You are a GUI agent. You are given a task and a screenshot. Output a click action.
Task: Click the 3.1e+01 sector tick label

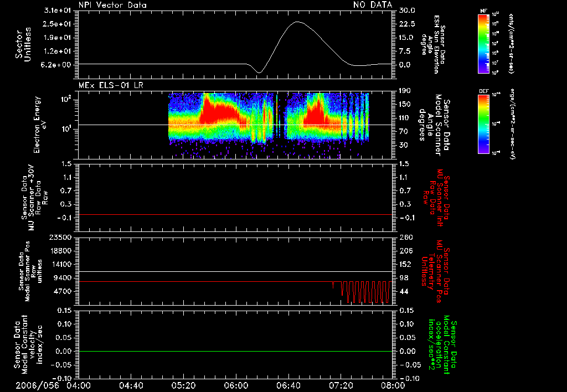coord(58,11)
